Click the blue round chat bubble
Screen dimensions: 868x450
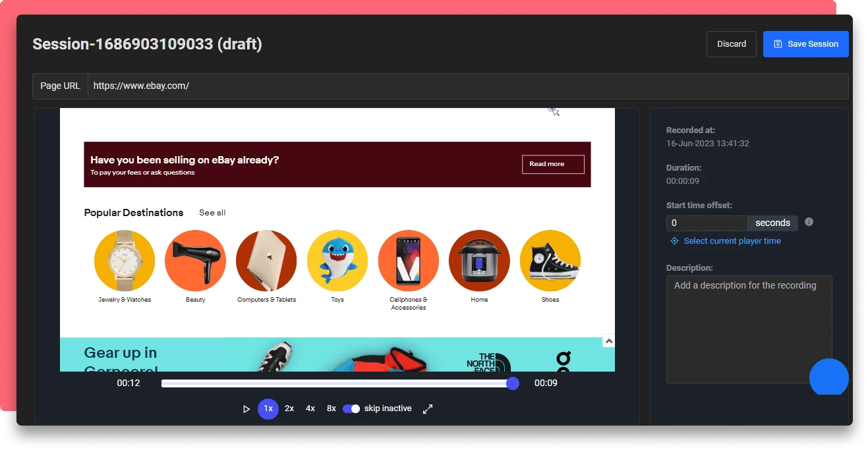[829, 378]
